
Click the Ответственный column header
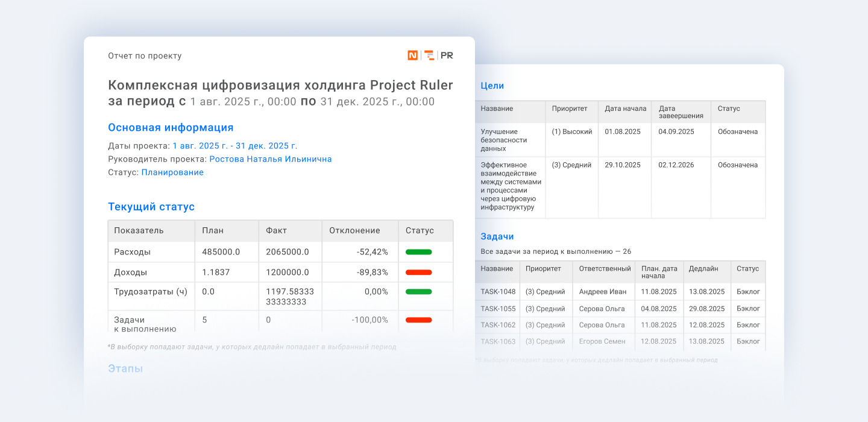pyautogui.click(x=605, y=269)
